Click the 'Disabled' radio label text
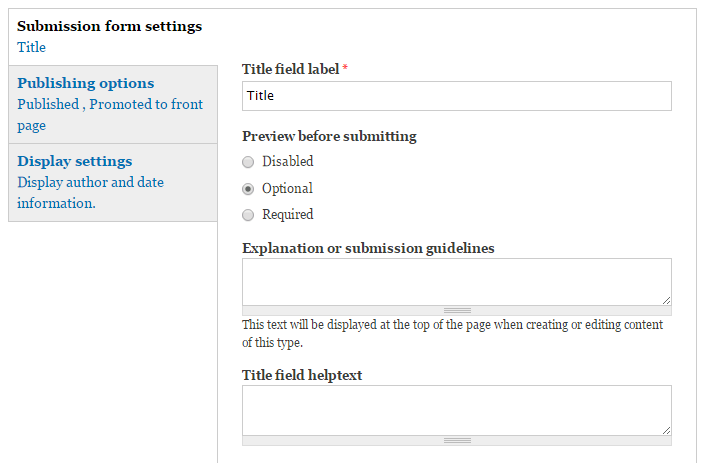This screenshot has height=471, width=705. 287,162
